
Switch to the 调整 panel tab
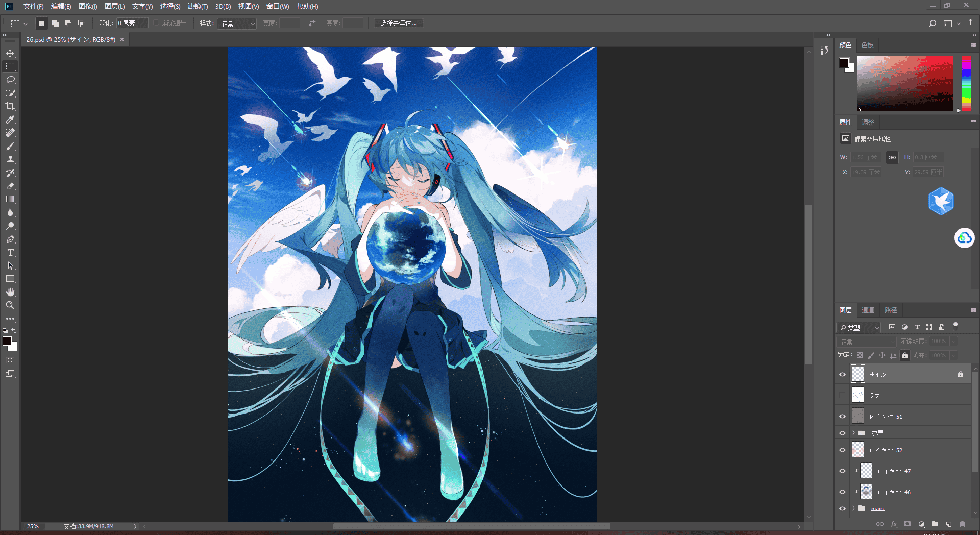coord(868,123)
